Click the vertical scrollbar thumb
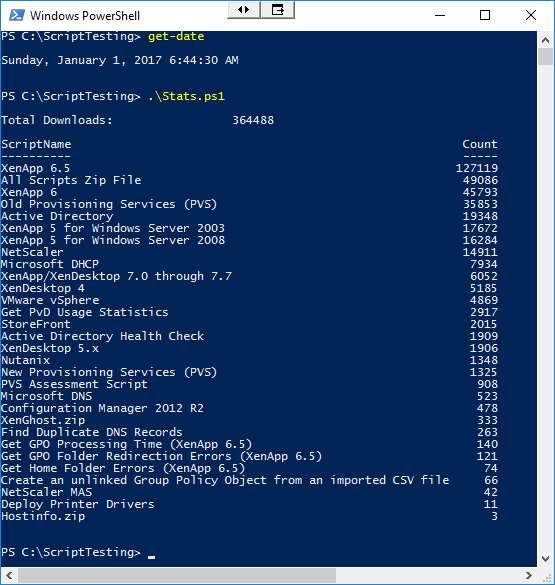 545,57
